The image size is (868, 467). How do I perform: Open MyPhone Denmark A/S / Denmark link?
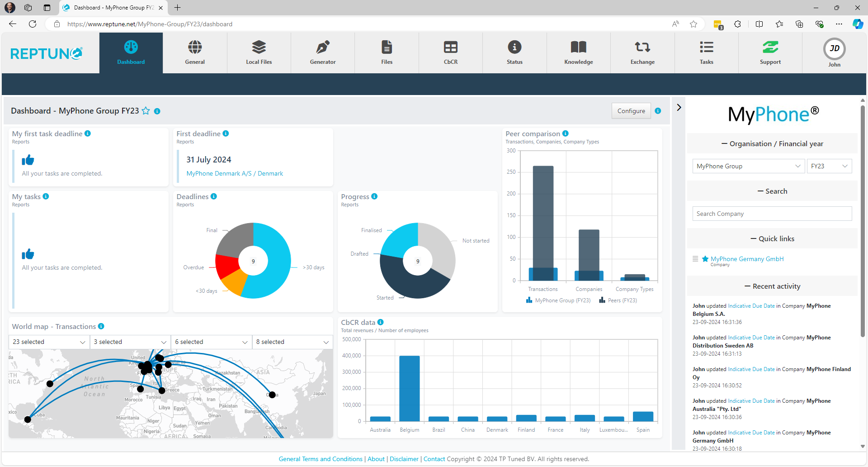coord(235,174)
